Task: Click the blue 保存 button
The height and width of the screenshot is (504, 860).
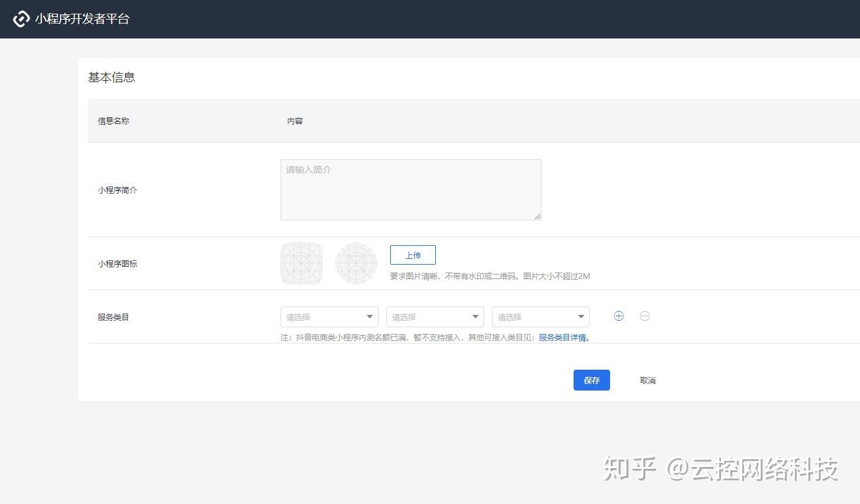Action: (591, 380)
